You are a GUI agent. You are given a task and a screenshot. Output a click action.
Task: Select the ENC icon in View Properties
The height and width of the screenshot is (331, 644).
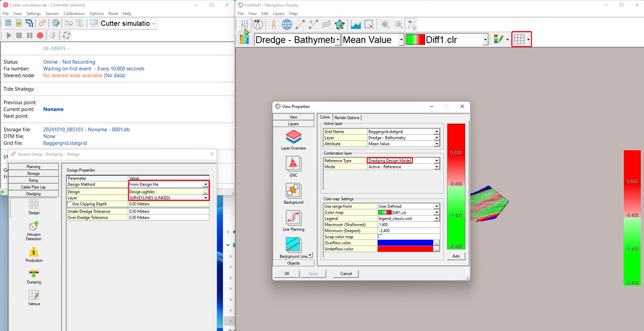(293, 164)
